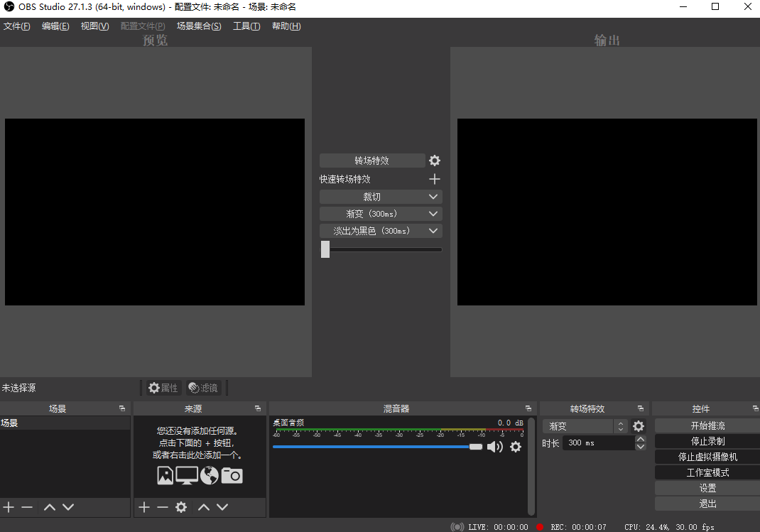Screen dimensions: 760x532
Task: Stop recording by clicking 停止录制
Action: pos(707,440)
